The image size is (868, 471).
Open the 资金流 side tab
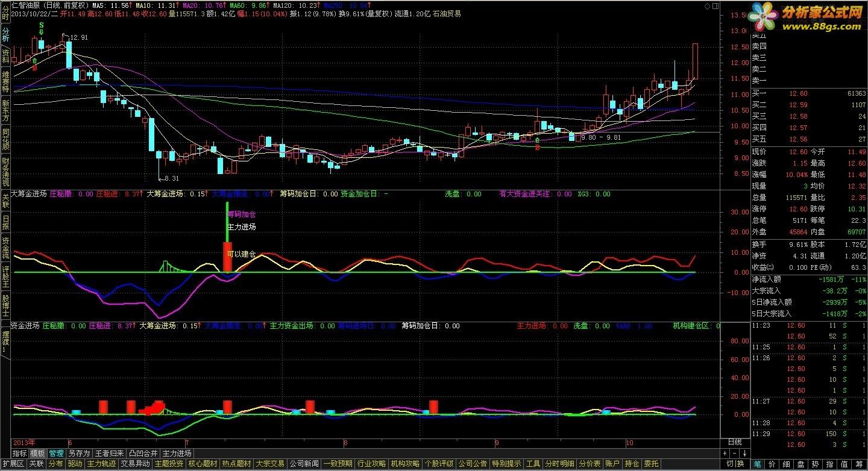(5, 248)
